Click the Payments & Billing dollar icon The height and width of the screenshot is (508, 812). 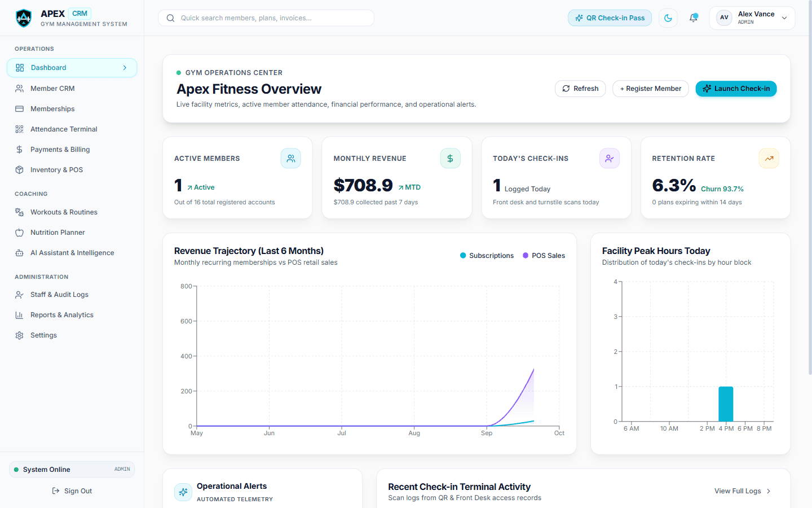point(19,150)
